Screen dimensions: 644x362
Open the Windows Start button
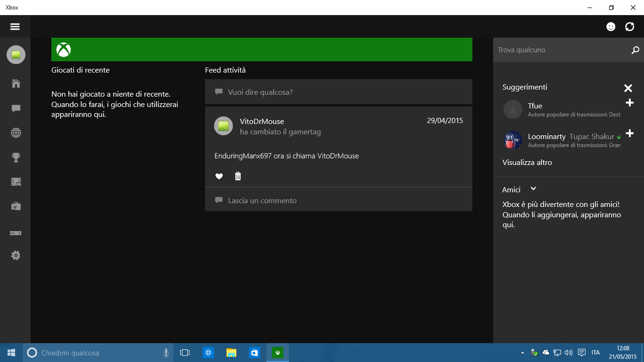(11, 353)
